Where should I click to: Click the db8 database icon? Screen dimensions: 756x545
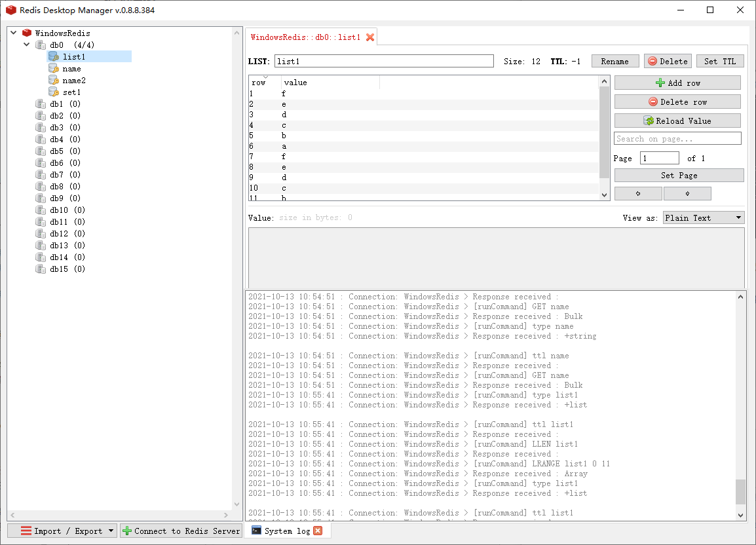(x=41, y=187)
